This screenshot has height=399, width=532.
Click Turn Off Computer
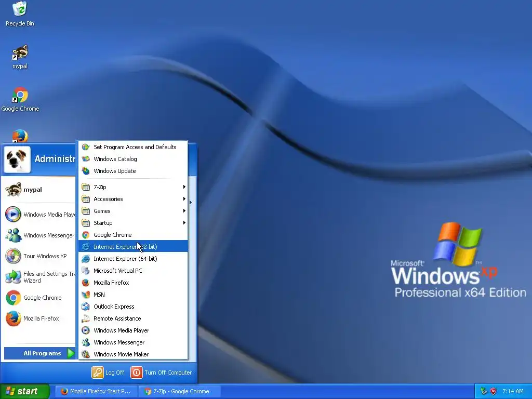[162, 373]
